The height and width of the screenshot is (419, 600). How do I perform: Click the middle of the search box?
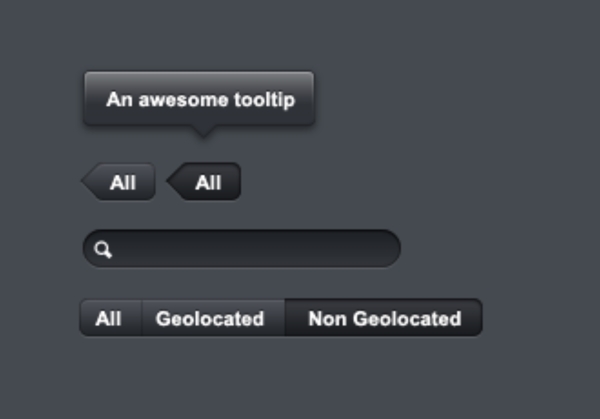(x=241, y=249)
